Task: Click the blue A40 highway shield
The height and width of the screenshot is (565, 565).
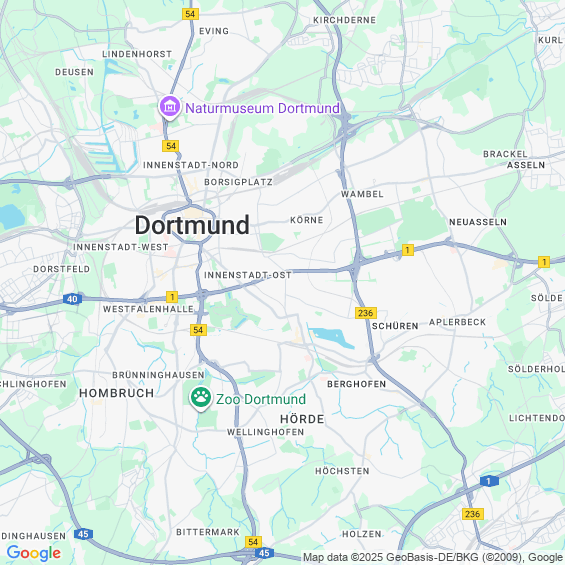Action: coord(72,299)
